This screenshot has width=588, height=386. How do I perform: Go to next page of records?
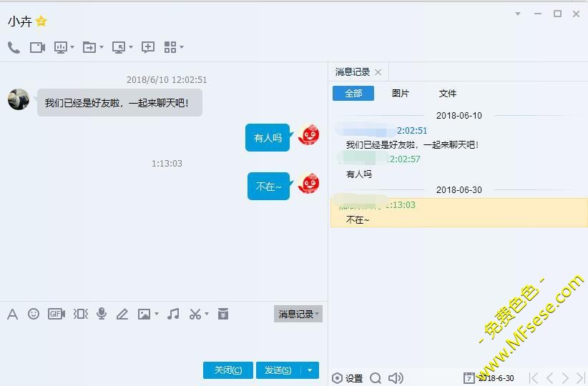point(565,377)
